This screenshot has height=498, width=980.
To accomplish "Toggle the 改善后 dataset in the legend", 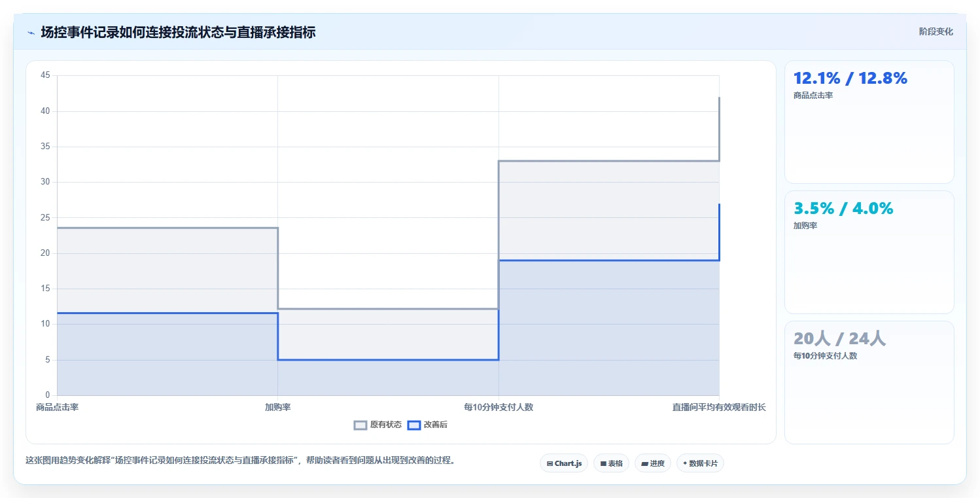I will click(427, 425).
